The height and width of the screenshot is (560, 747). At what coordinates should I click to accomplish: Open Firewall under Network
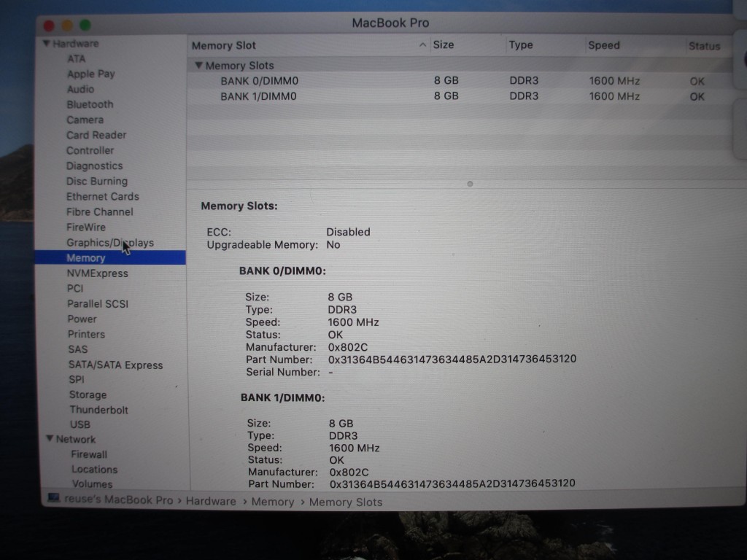[89, 454]
